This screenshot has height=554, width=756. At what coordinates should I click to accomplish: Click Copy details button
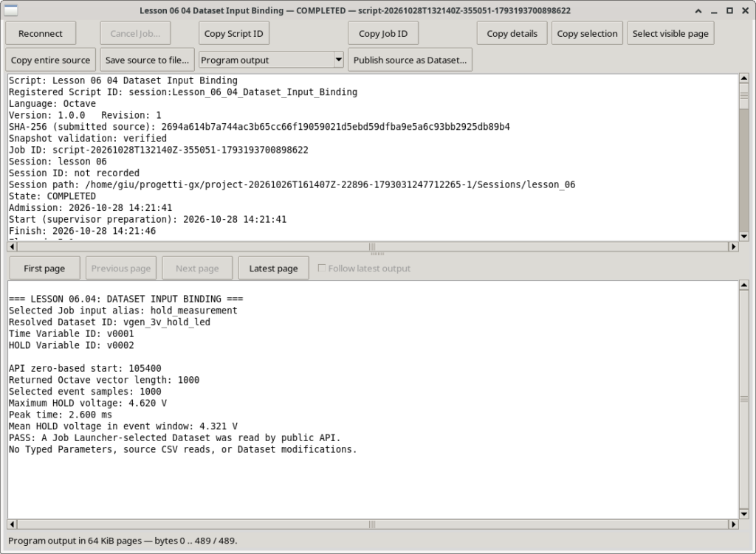click(x=512, y=33)
